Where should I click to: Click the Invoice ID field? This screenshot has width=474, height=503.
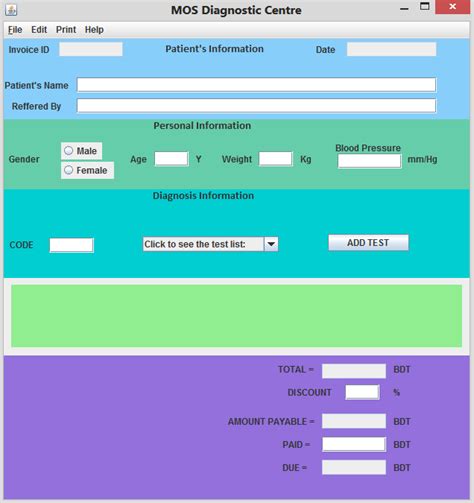91,49
